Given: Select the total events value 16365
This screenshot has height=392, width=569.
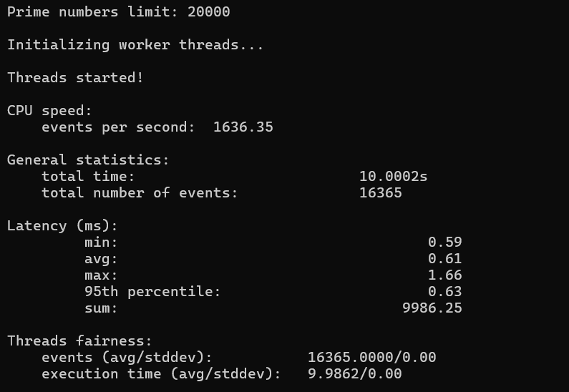Looking at the screenshot, I should (x=381, y=193).
